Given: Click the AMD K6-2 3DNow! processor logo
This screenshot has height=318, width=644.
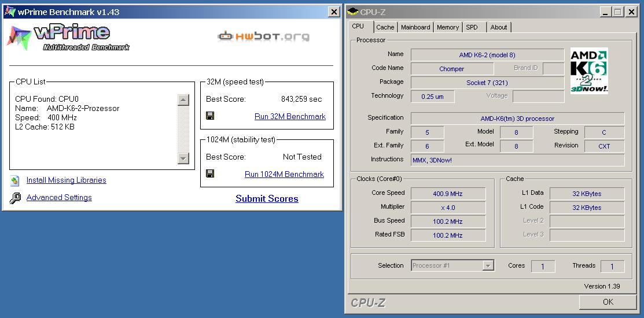Looking at the screenshot, I should coord(589,71).
